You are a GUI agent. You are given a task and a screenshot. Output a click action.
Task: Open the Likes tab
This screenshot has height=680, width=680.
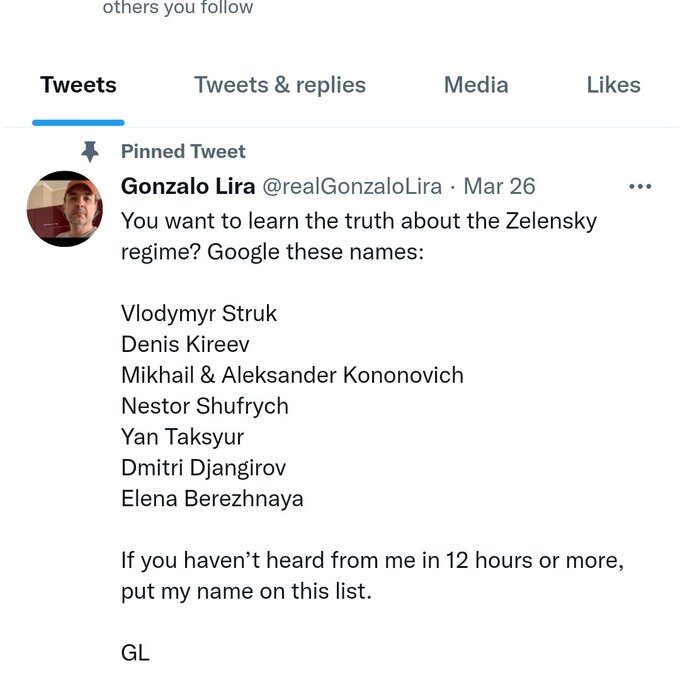point(613,85)
